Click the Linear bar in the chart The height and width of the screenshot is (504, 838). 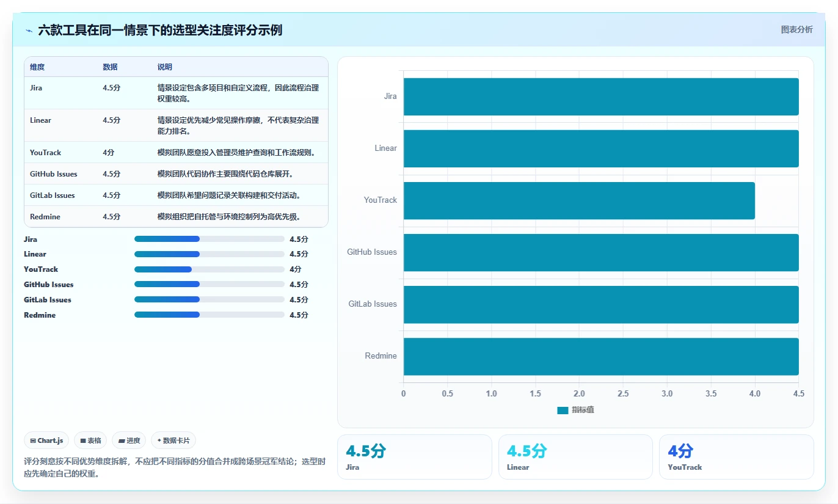[x=601, y=148]
